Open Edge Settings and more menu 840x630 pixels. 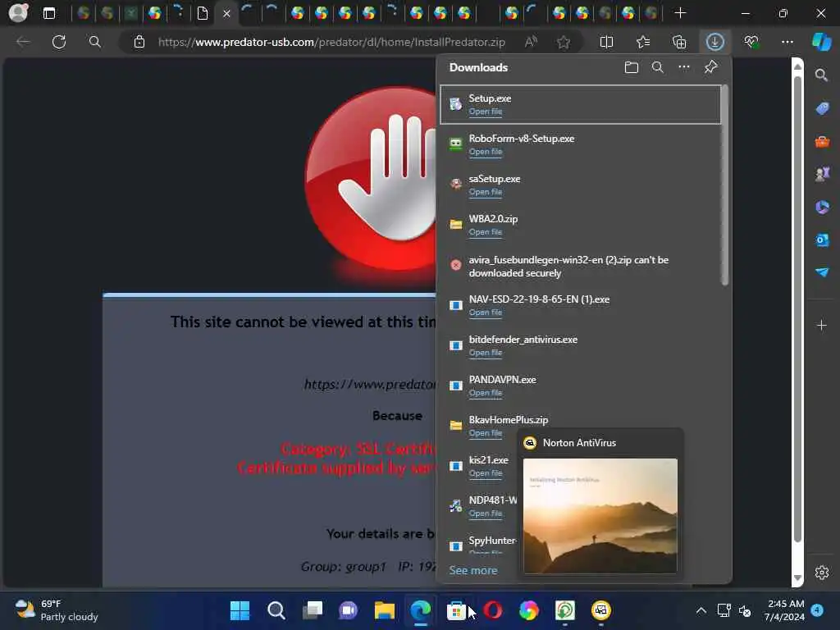coord(787,42)
